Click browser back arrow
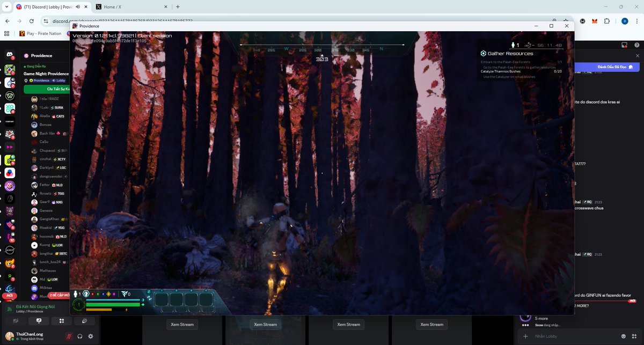Screen dimensions: 644x345 (x=6, y=21)
